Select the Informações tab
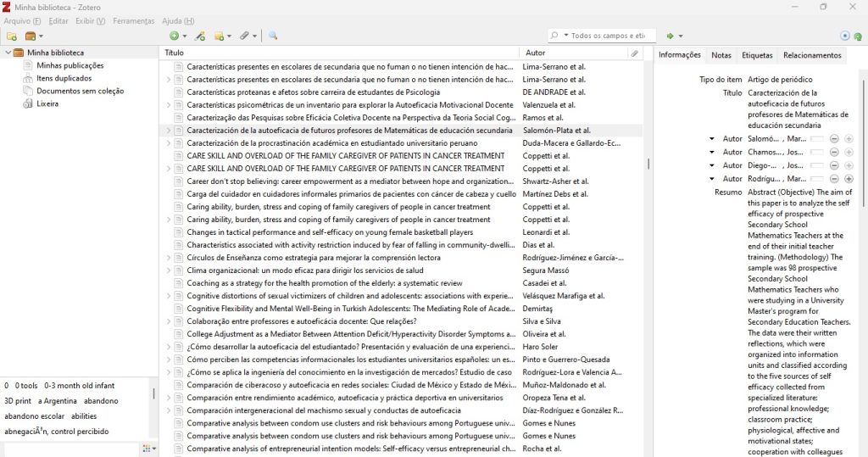The width and height of the screenshot is (868, 457). coord(679,55)
